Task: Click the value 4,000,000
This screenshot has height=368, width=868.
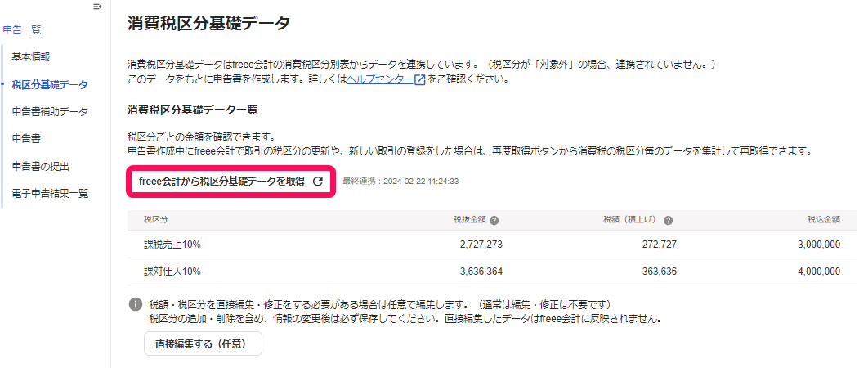Action: point(819,272)
